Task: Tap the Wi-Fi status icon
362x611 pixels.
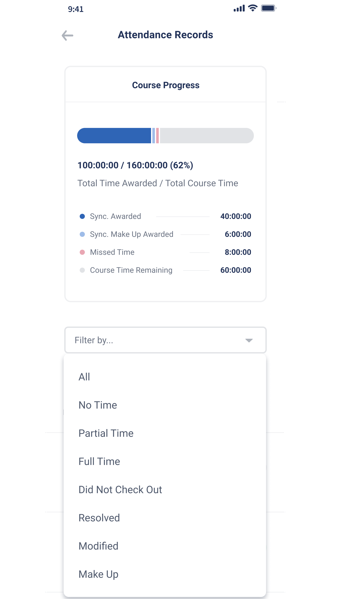Action: 253,8
